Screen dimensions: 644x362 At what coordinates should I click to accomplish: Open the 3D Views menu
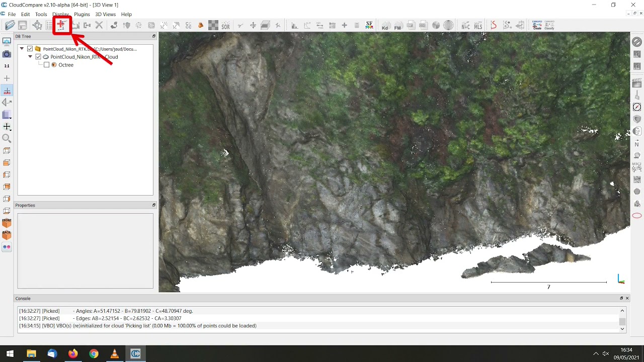tap(106, 15)
